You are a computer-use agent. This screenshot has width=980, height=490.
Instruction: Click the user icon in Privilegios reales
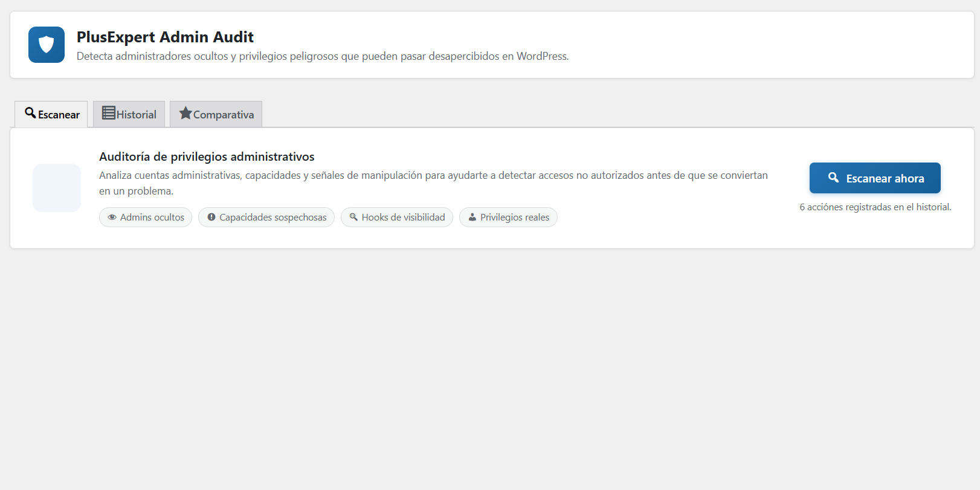point(472,218)
